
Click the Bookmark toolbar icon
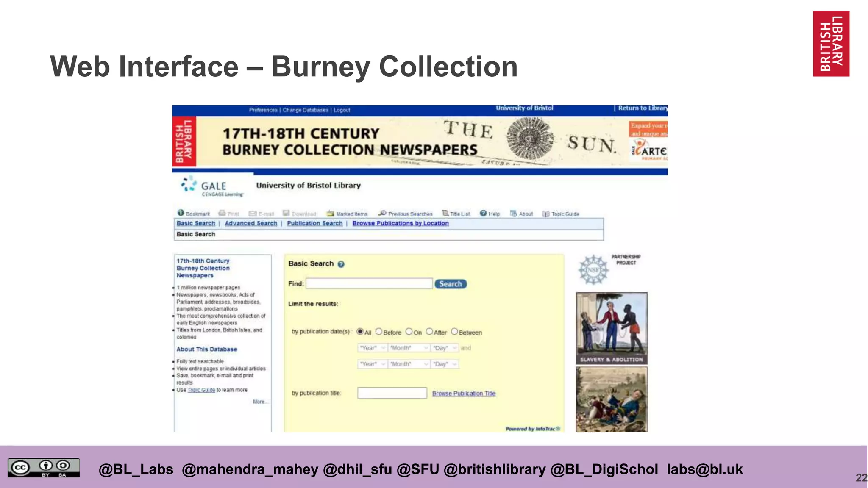pos(181,213)
